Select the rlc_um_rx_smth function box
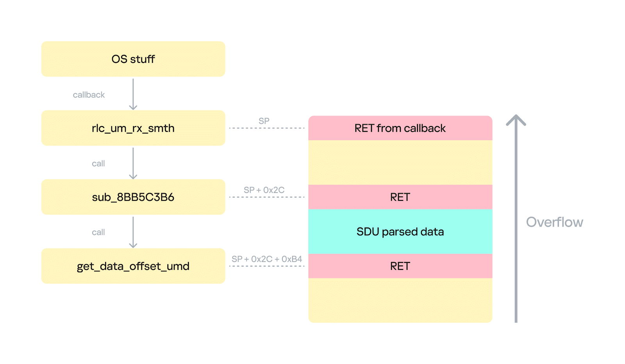The width and height of the screenshot is (625, 364). (133, 128)
